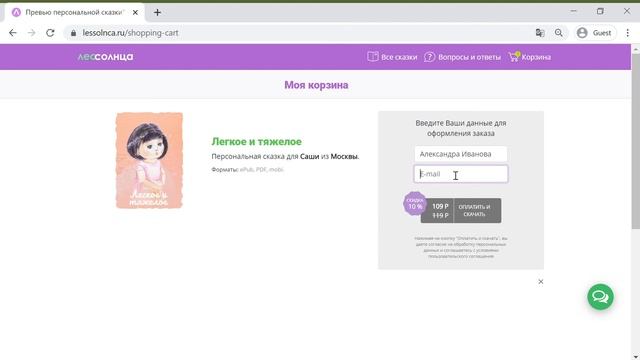Click the Форматы: ePub, PDF, mobi text
This screenshot has width=640, height=360.
(x=247, y=169)
